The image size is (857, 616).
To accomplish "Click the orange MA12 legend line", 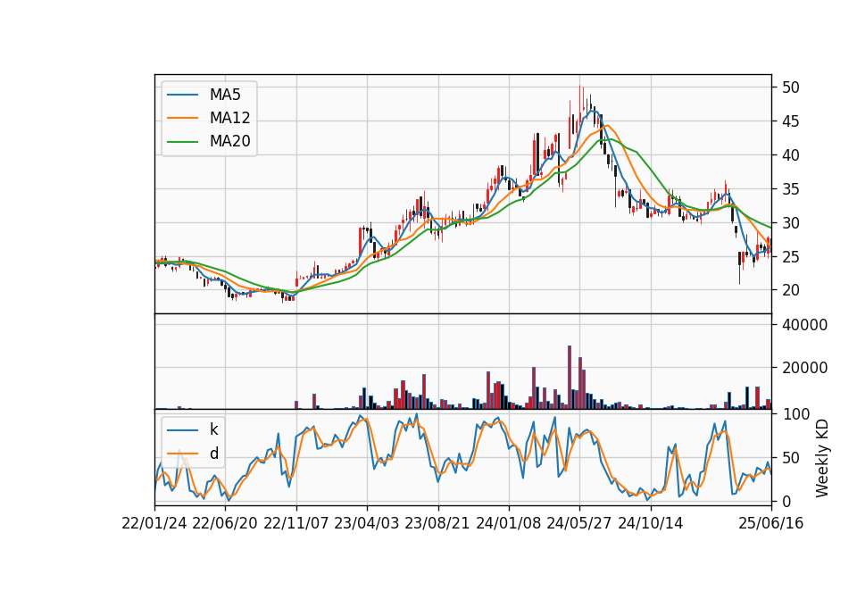I will [x=182, y=118].
